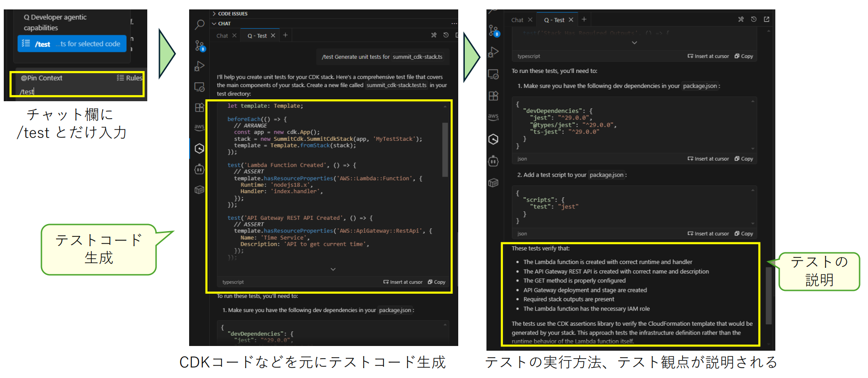Image resolution: width=868 pixels, height=378 pixels.
Task: Click "To run these tests" text in the right screenshot
Action: pyautogui.click(x=554, y=71)
